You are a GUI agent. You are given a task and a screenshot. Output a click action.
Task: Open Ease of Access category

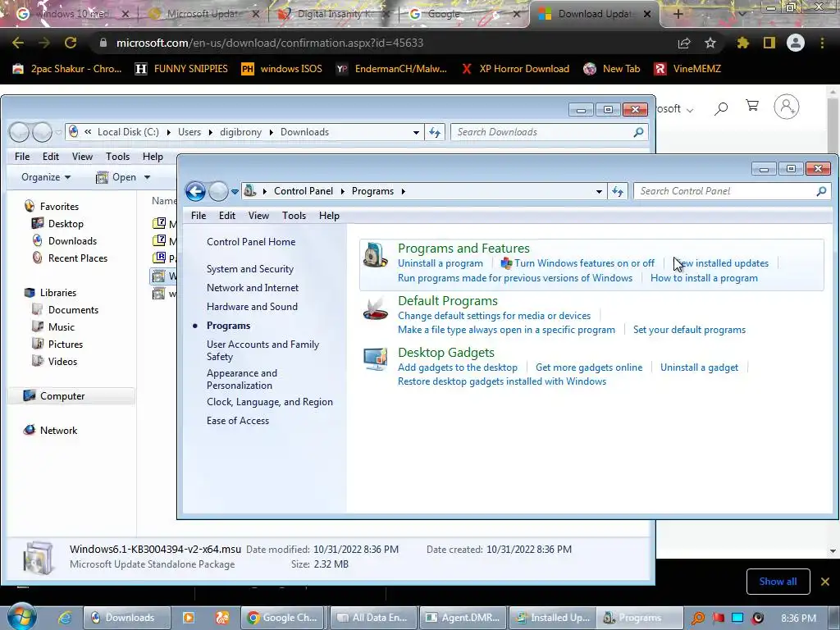coord(237,421)
